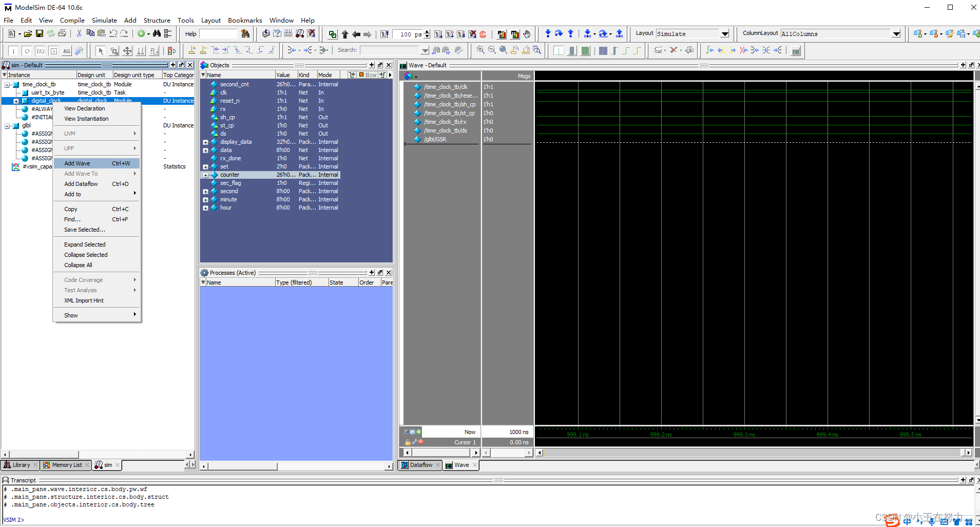Click the help search icon beside Help field

tap(245, 34)
